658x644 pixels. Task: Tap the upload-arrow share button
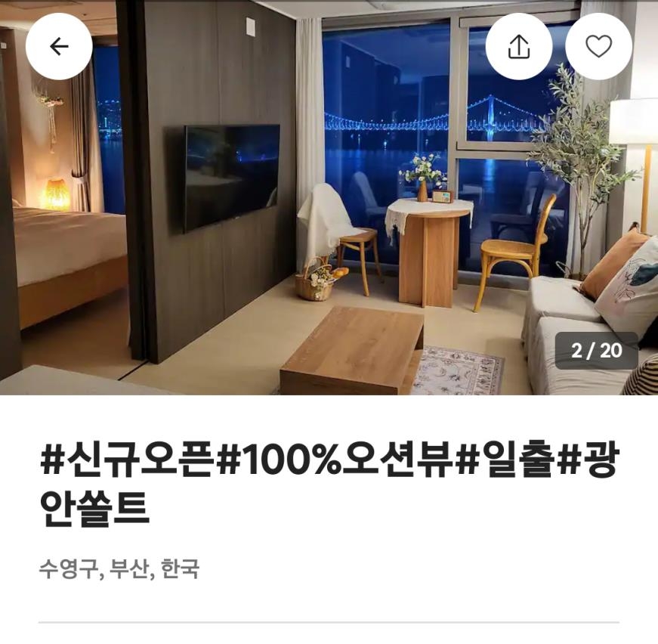(519, 46)
